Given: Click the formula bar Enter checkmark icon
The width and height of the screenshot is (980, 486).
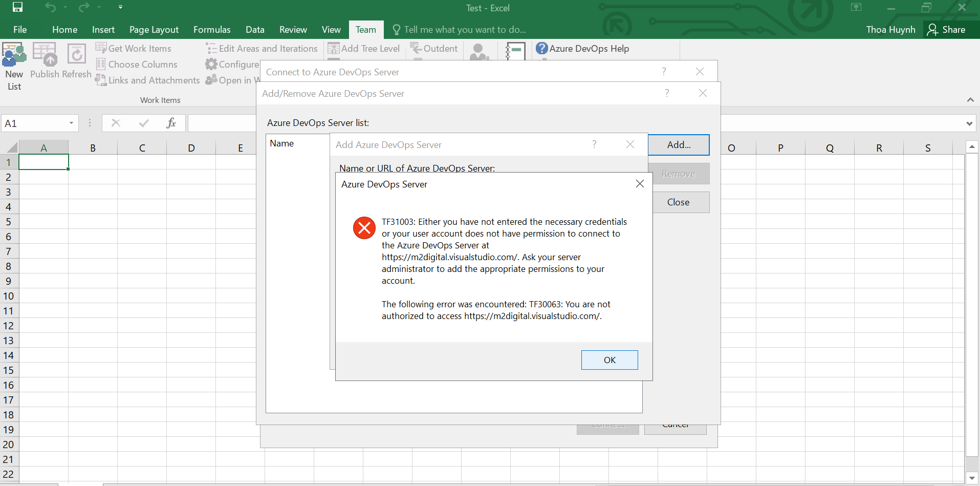Looking at the screenshot, I should tap(144, 123).
